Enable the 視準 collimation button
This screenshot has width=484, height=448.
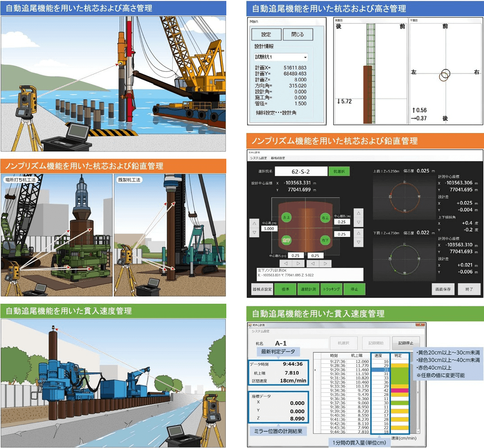(x=285, y=289)
